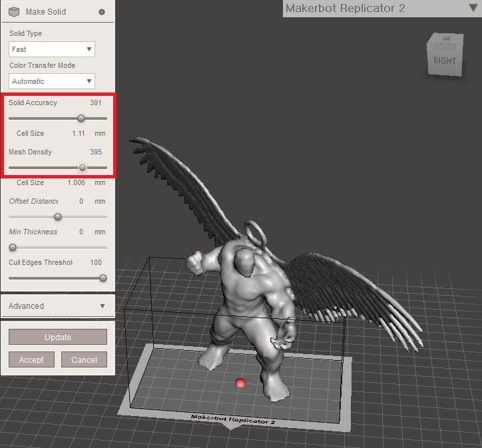Click the Cull Edges Threshold value 100
This screenshot has width=482, height=448.
pos(96,262)
